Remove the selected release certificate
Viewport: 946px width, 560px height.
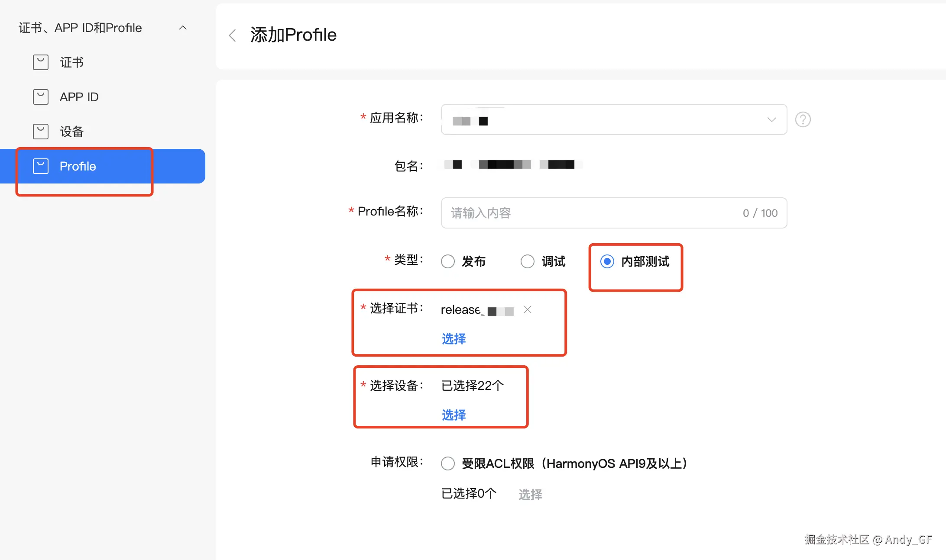[x=527, y=309]
